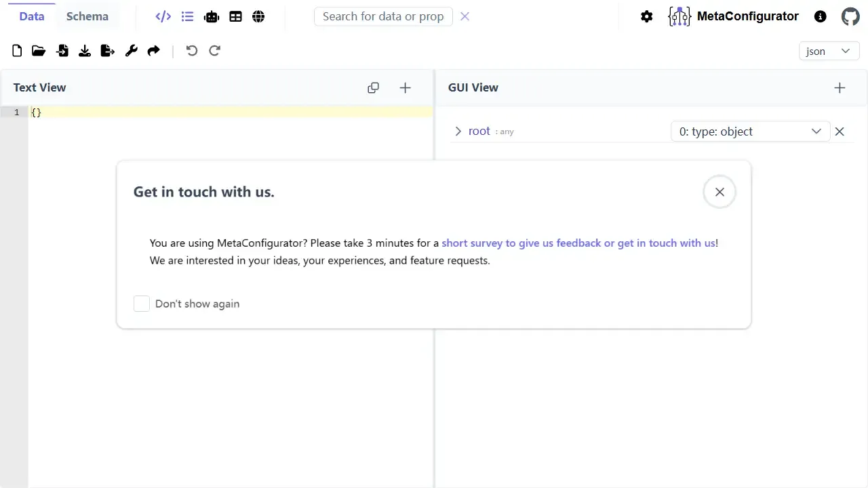Switch to the Data tab
868x488 pixels.
32,16
